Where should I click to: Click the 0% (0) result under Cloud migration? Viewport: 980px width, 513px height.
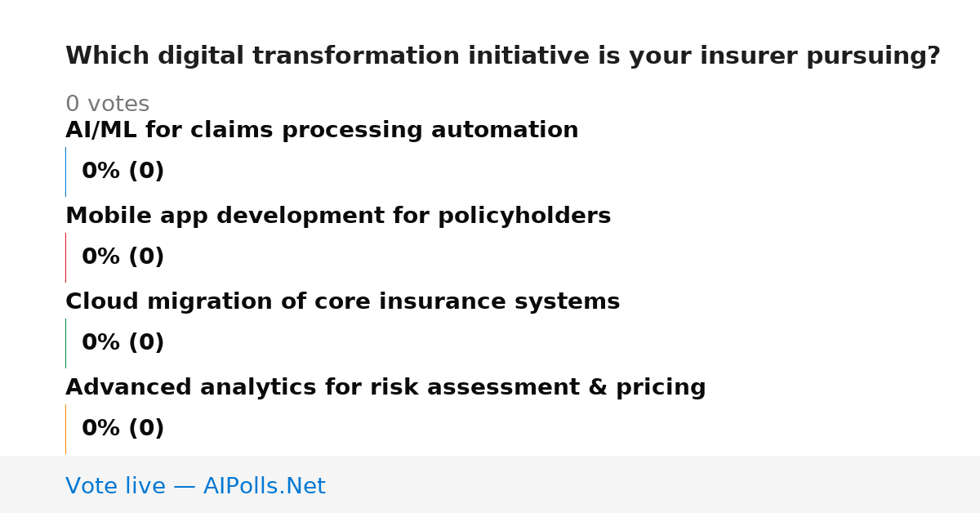pyautogui.click(x=122, y=343)
